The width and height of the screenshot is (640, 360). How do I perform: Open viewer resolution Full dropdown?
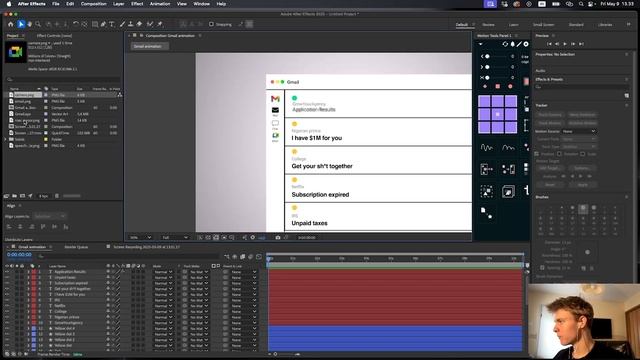click(175, 237)
